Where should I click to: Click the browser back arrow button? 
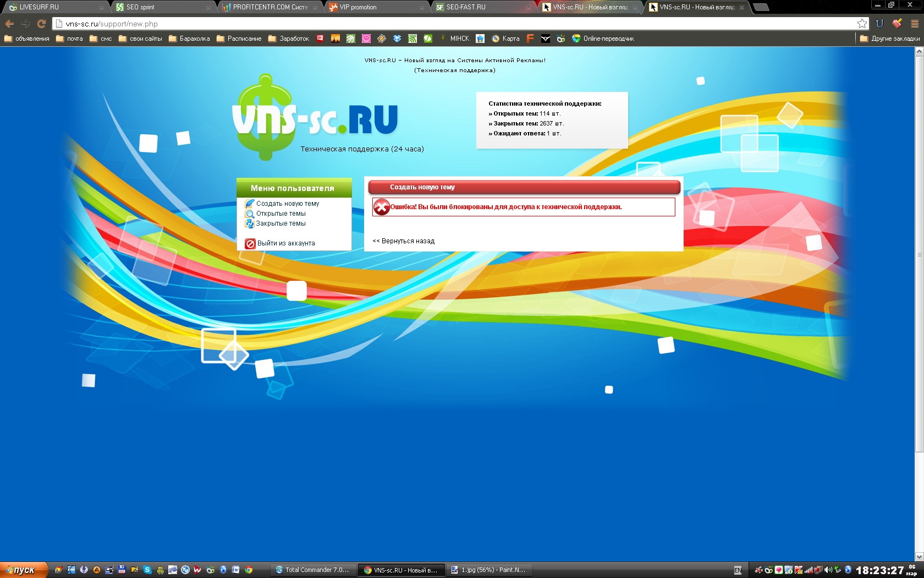[x=9, y=24]
